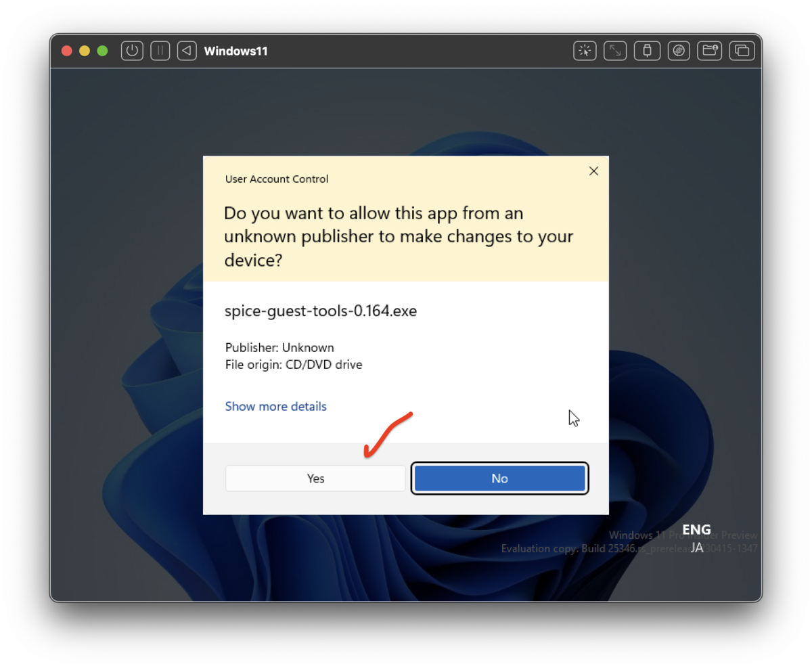The image size is (812, 668).
Task: Switch input language to JA
Action: coord(696,548)
